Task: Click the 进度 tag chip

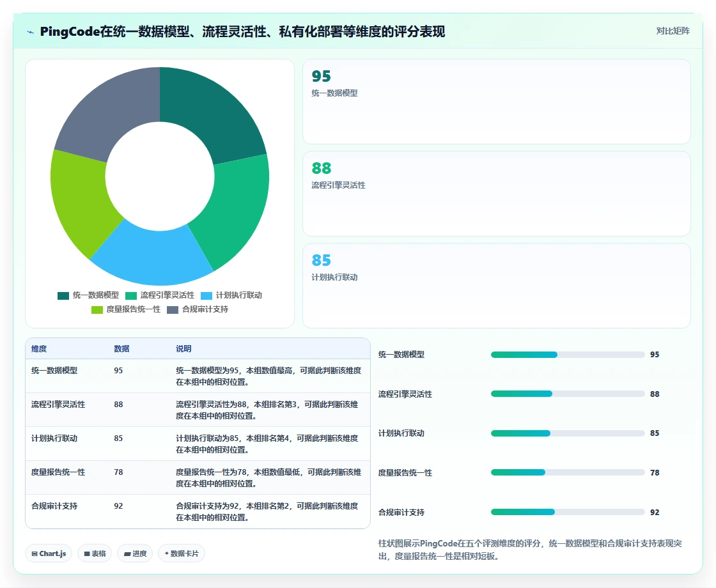Action: pyautogui.click(x=135, y=553)
